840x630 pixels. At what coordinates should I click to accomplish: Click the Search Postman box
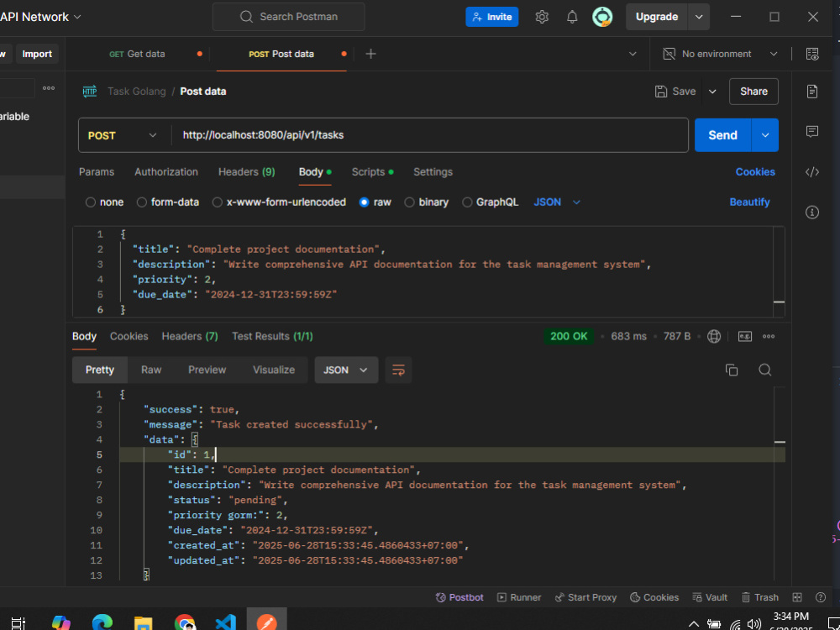click(289, 17)
